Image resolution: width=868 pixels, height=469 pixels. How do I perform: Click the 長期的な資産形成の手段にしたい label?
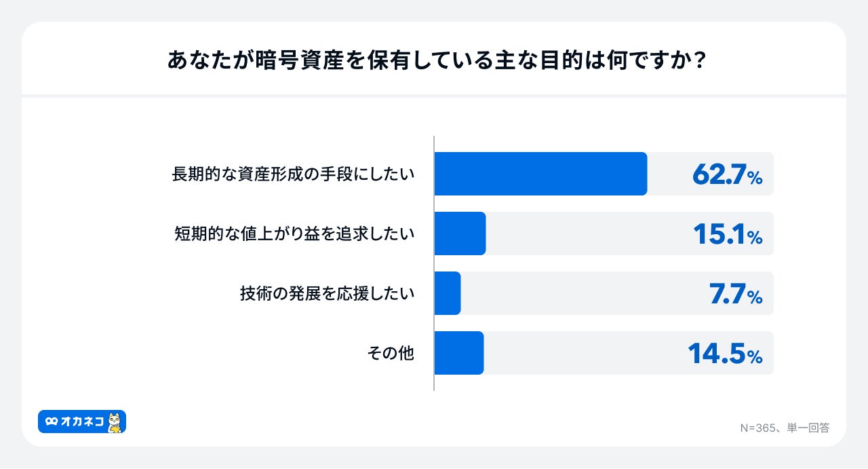293,174
